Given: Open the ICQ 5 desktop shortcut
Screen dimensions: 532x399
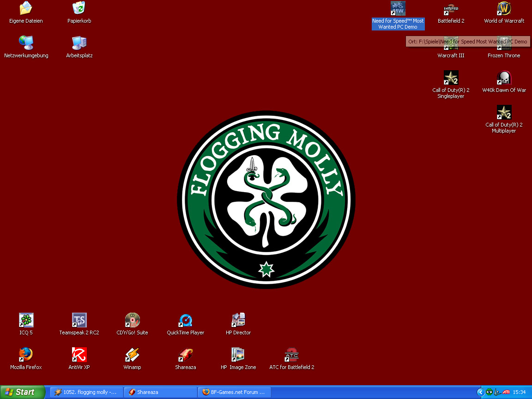Looking at the screenshot, I should (26, 320).
